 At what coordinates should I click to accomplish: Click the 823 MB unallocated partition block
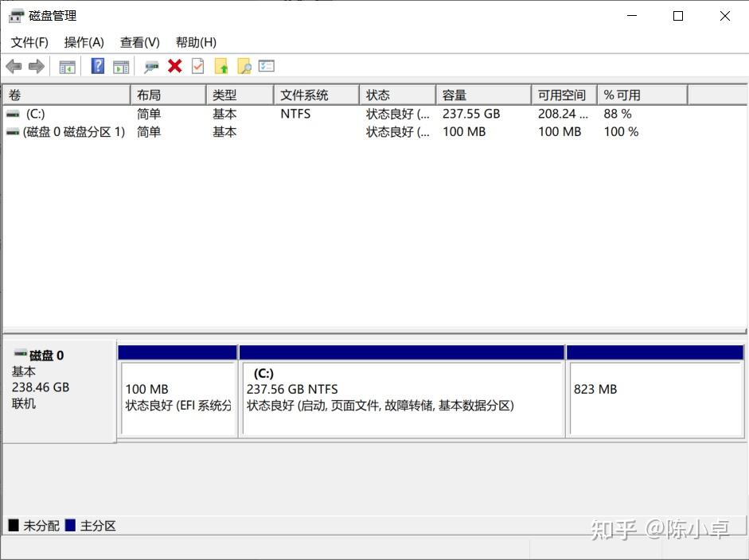tap(654, 394)
